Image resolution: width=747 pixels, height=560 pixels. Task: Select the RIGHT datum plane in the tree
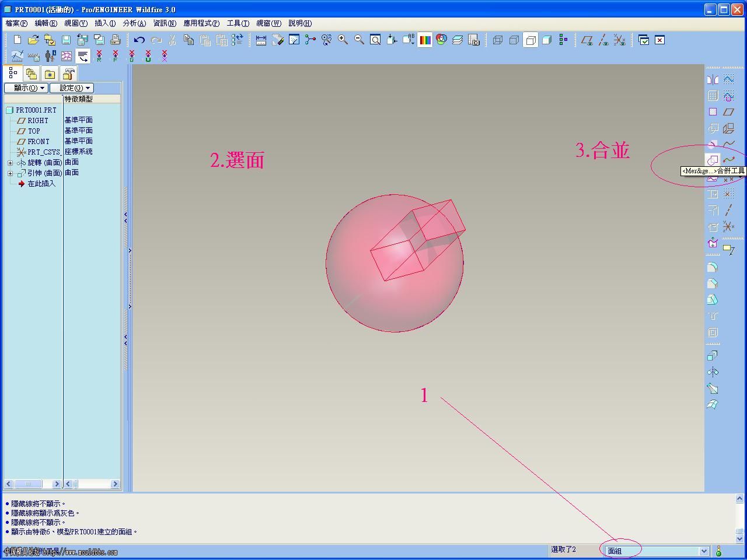coord(38,121)
